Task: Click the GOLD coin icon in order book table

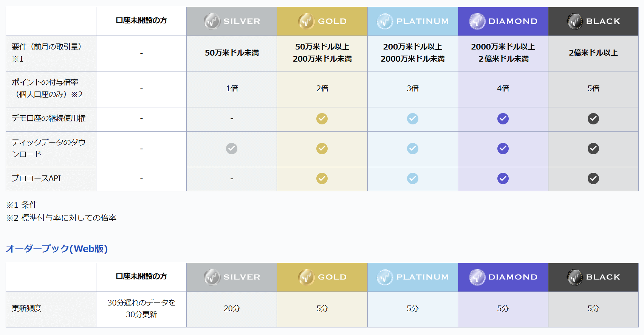Action: [x=306, y=277]
